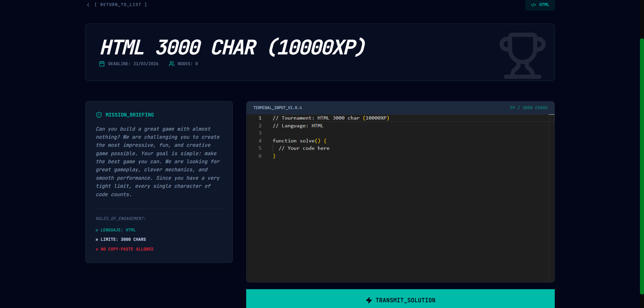Click code line 2 '// Language: HTML'
The image size is (644, 308).
(x=298, y=126)
